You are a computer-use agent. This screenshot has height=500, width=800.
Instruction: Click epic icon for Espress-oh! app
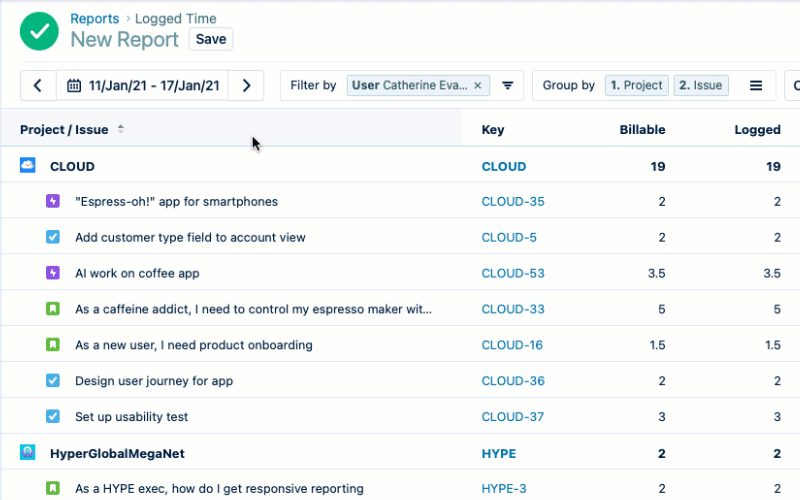point(53,201)
